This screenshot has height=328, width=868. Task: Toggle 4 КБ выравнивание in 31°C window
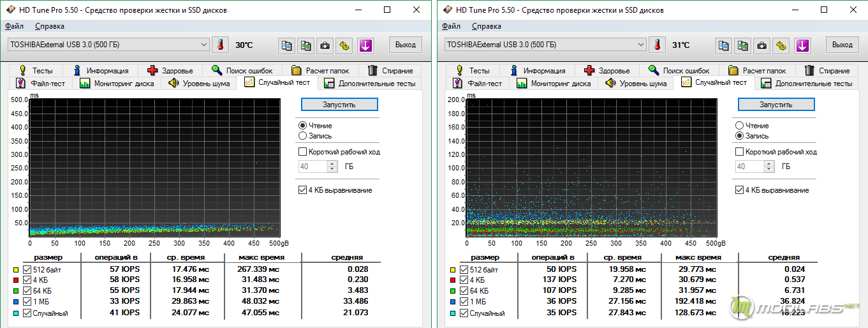(x=739, y=190)
